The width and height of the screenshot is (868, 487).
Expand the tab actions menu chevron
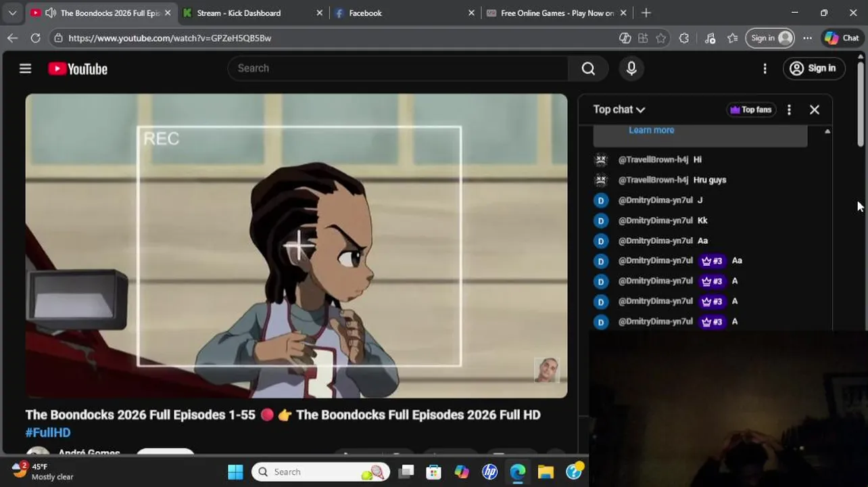click(12, 13)
